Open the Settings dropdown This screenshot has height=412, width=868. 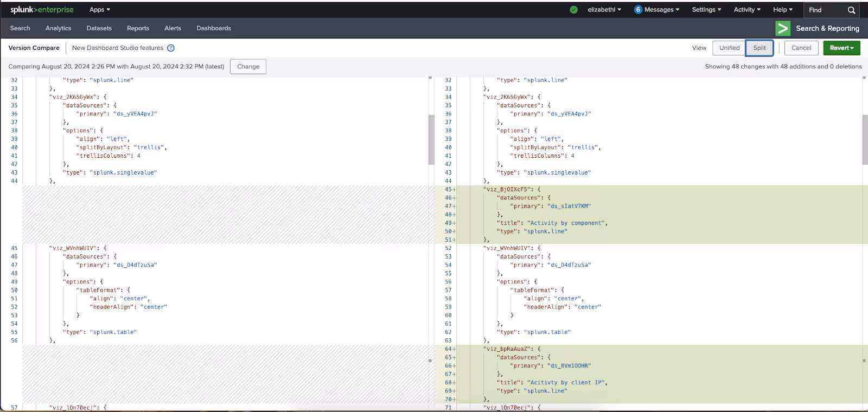[x=706, y=10]
